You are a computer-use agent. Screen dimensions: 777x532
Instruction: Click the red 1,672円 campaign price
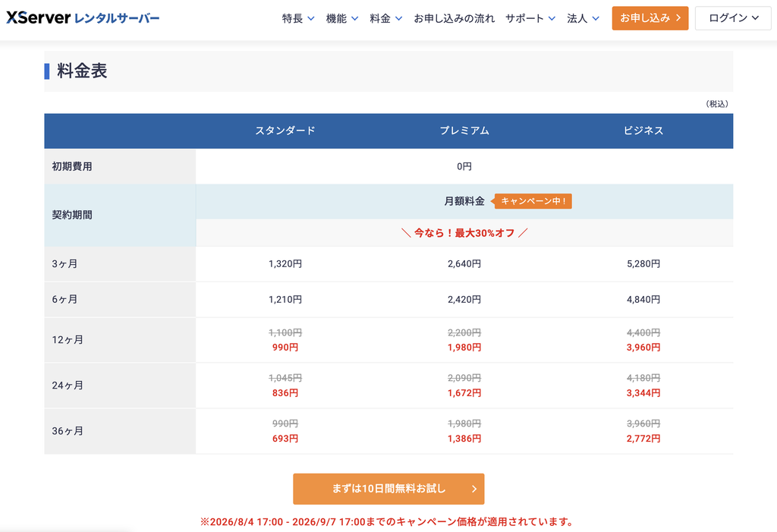point(464,393)
